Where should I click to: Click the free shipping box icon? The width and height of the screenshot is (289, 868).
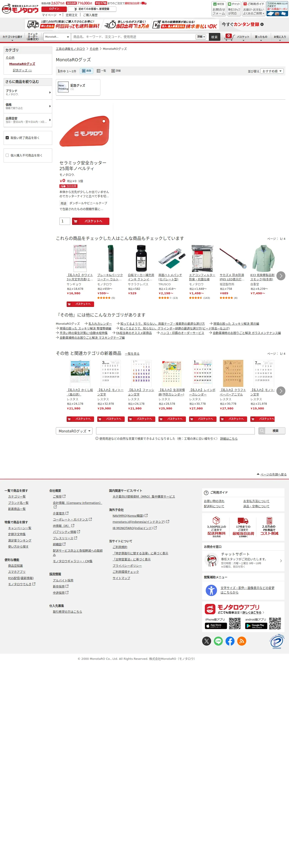click(x=216, y=520)
